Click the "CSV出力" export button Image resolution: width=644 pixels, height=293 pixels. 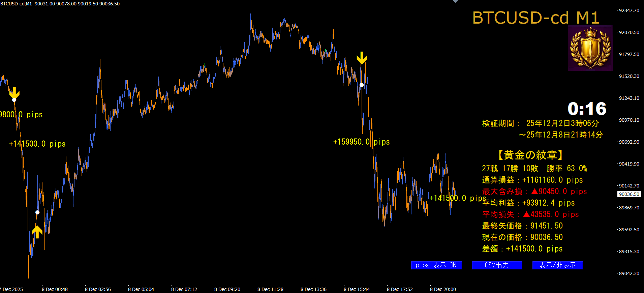click(497, 265)
